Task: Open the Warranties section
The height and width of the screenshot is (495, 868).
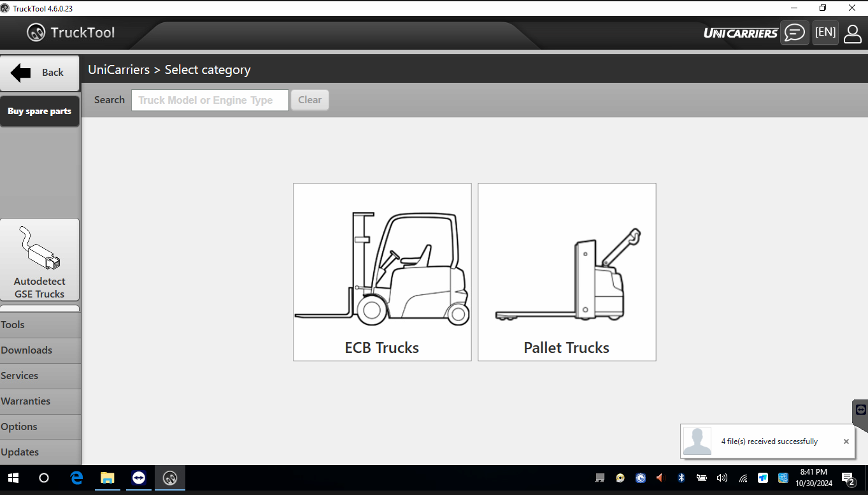Action: click(40, 401)
